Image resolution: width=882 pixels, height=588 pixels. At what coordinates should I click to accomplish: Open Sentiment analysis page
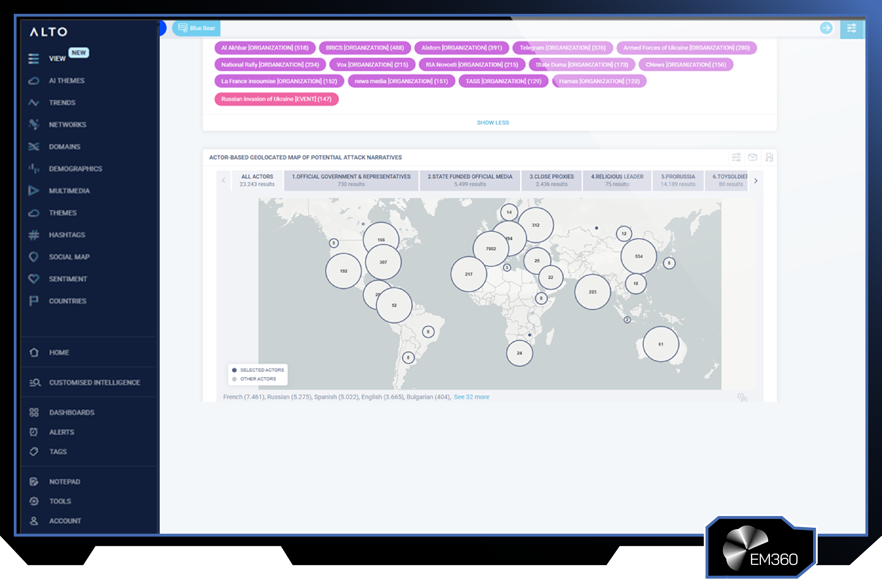pos(68,279)
